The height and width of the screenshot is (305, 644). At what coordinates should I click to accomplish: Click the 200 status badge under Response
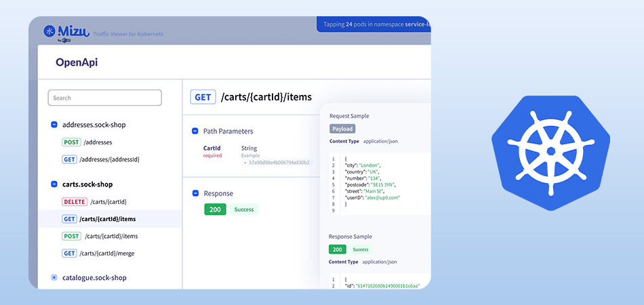[215, 209]
